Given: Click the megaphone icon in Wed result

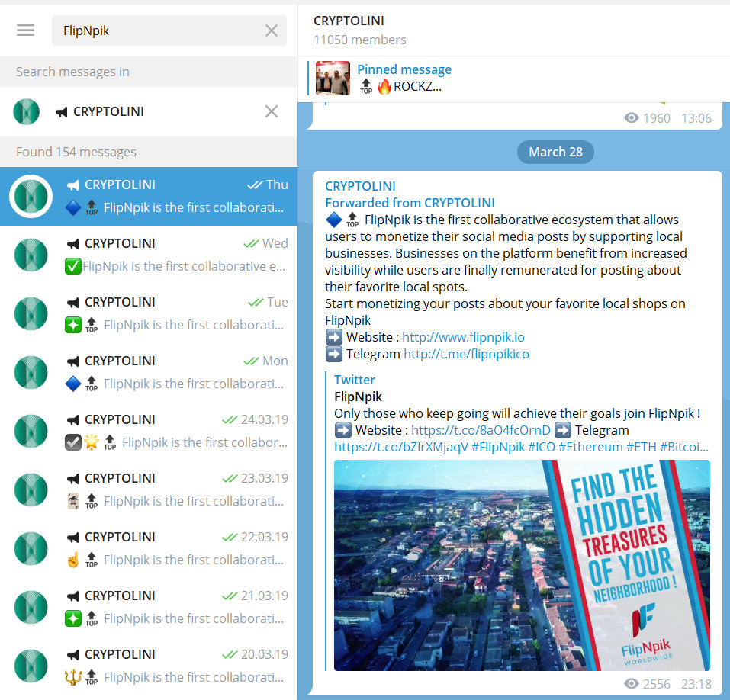Looking at the screenshot, I should pos(73,244).
